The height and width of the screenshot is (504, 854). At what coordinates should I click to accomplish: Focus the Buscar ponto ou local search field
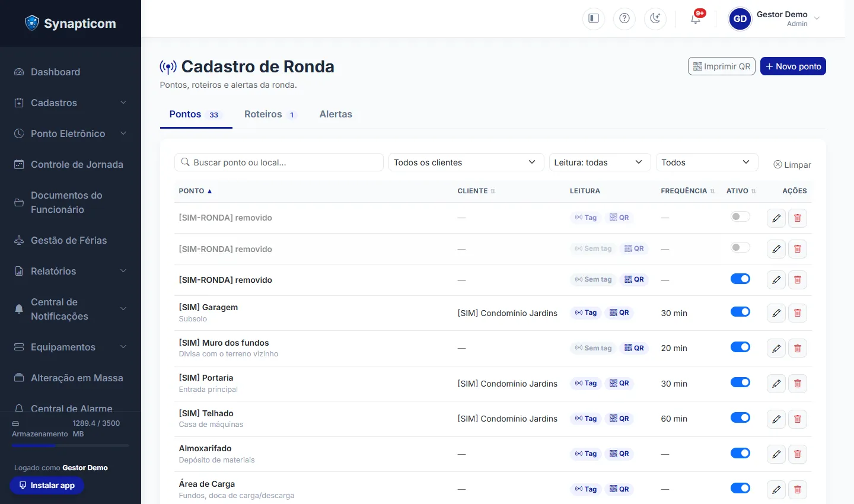[x=279, y=162]
